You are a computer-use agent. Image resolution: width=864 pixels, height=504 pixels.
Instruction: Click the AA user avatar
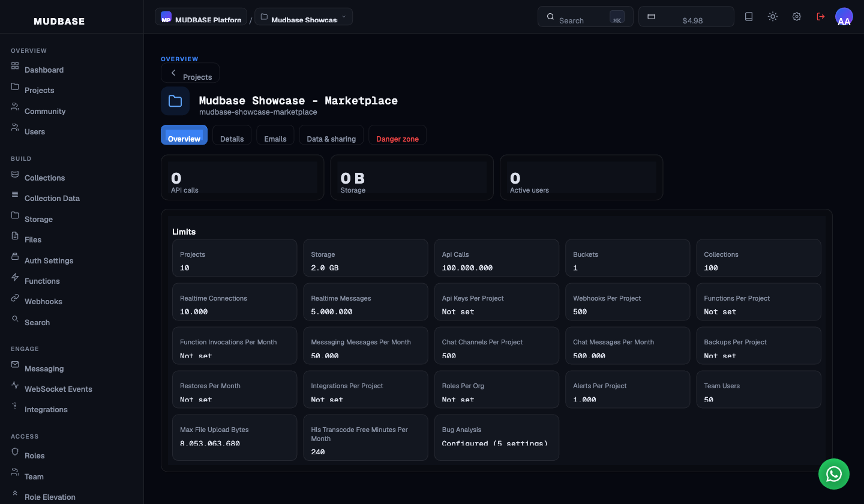coord(844,17)
